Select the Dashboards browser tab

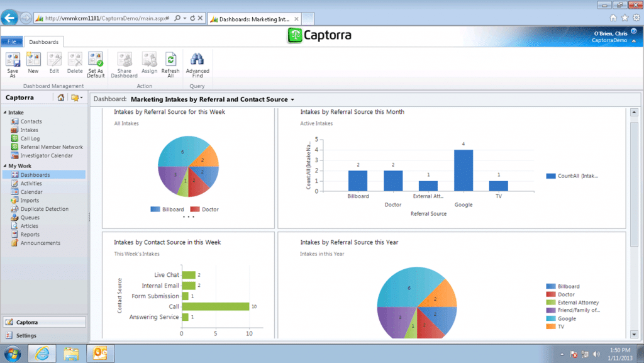tap(253, 19)
